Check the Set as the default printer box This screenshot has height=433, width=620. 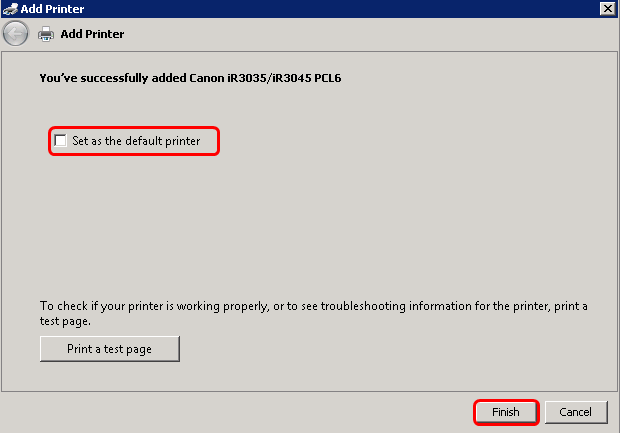pos(61,141)
